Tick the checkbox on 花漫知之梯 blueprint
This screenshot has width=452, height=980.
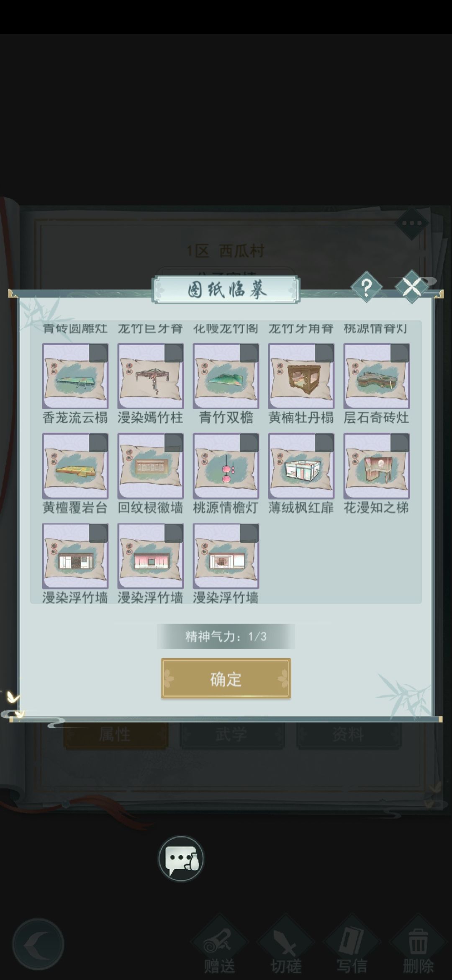point(400,443)
